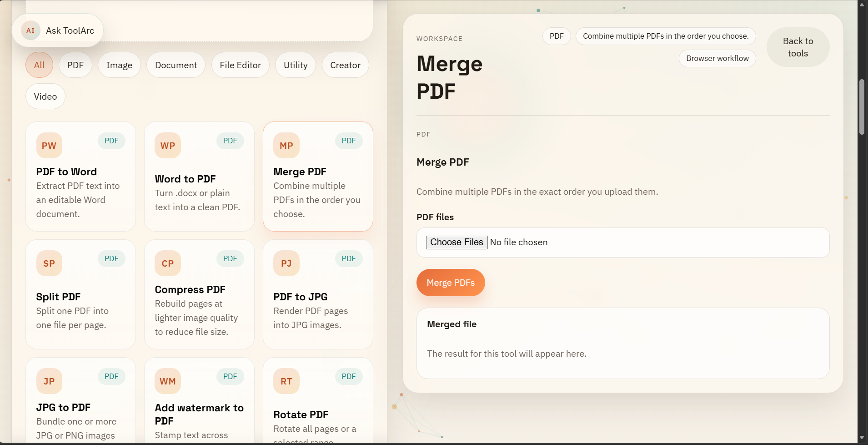868x445 pixels.
Task: Click the Browser workflow tag
Action: click(x=717, y=58)
